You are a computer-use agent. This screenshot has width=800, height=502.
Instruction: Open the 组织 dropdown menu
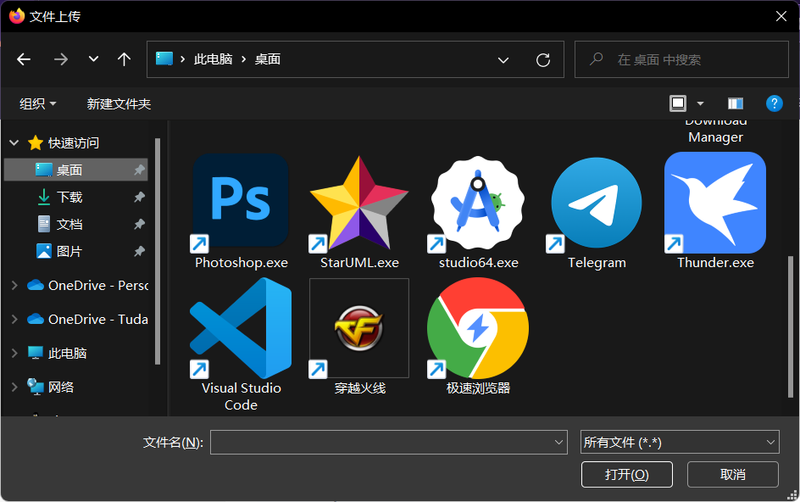pos(37,104)
